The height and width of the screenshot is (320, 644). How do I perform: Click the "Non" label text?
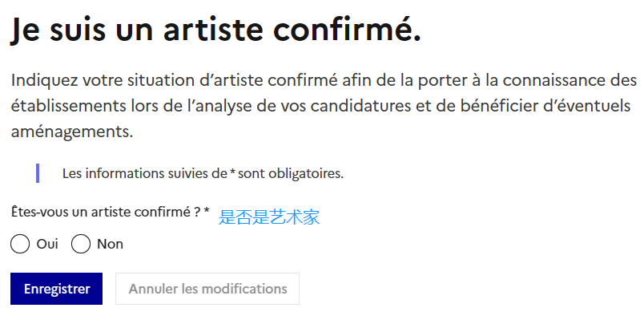[110, 245]
